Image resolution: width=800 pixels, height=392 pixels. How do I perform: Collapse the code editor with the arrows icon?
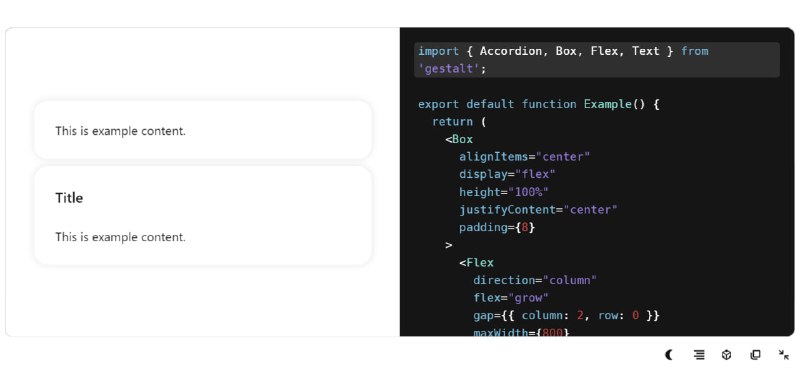pos(784,355)
